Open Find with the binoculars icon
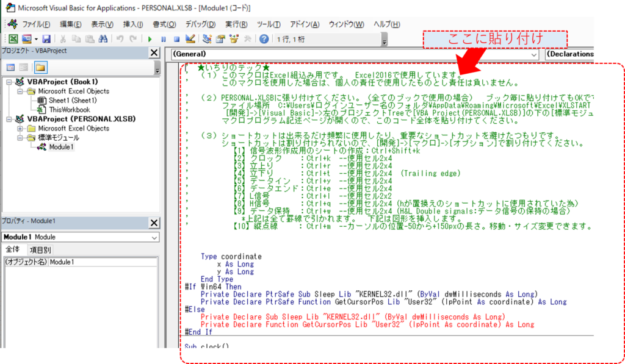Screen dimensions: 625x364 103,38
